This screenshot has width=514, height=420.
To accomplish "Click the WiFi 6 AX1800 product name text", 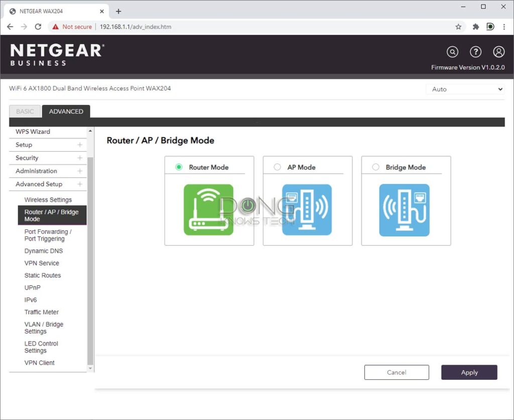I will click(90, 88).
